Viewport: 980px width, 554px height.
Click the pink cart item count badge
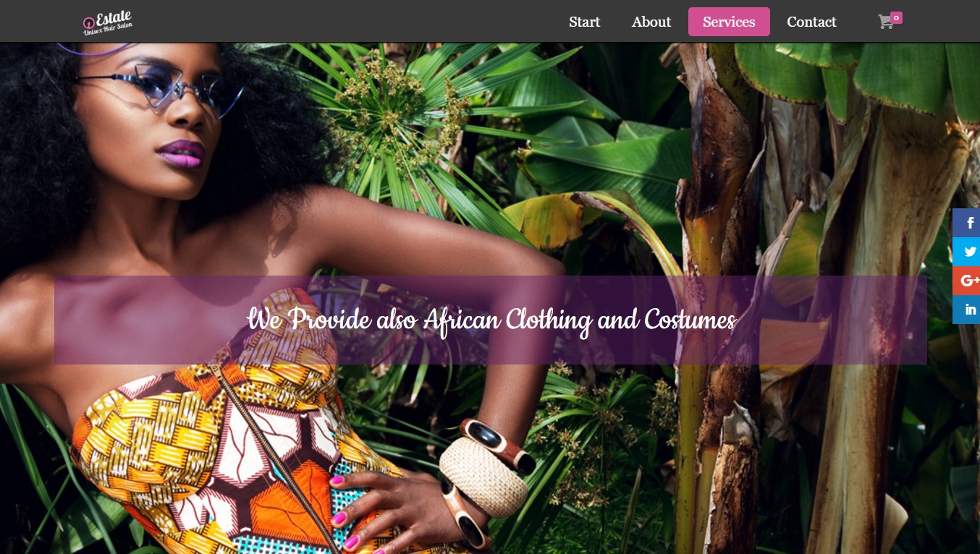tap(896, 17)
